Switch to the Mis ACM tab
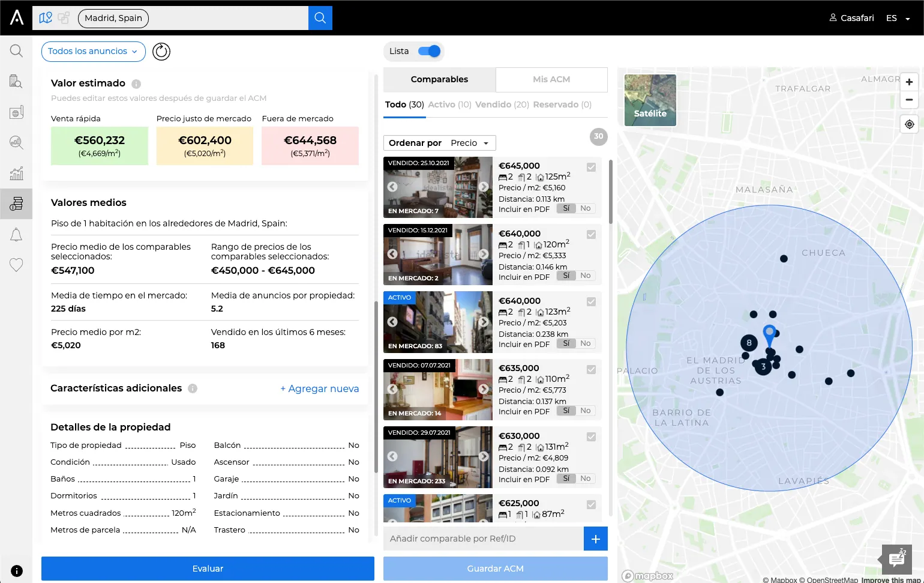The image size is (924, 583). pyautogui.click(x=551, y=79)
